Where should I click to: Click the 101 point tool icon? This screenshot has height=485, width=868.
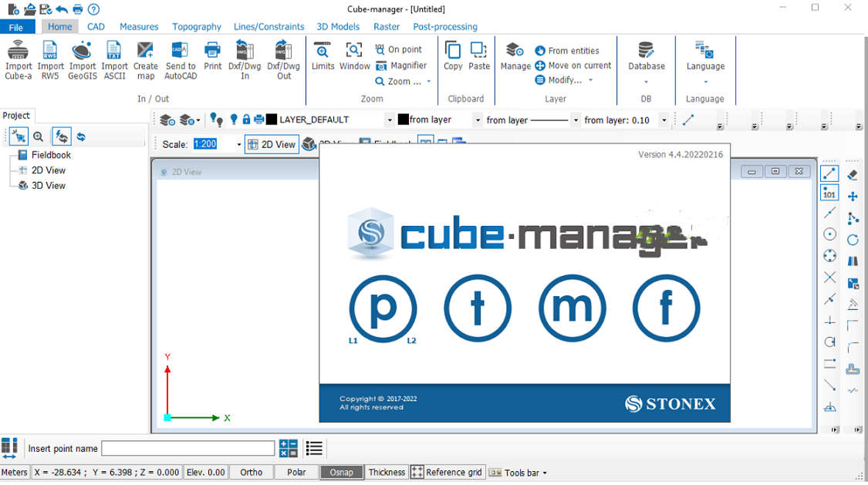[829, 193]
